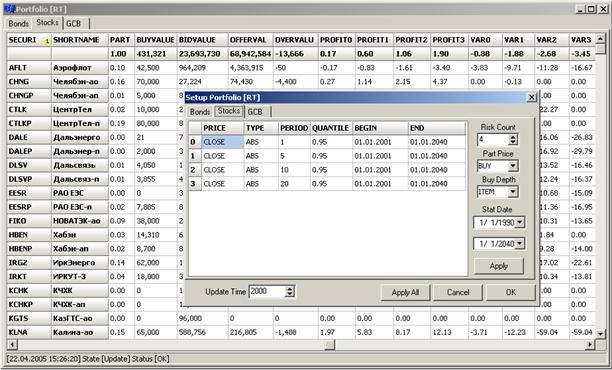This screenshot has width=612, height=370.
Task: Decrease the Update Time spinner value
Action: (x=290, y=294)
